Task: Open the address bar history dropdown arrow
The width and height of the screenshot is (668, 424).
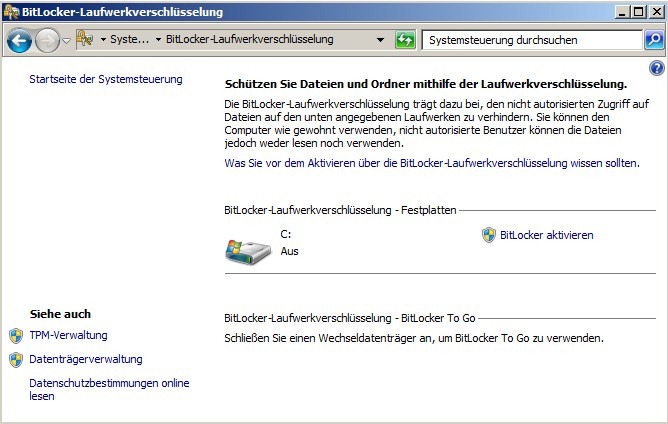Action: coord(380,41)
